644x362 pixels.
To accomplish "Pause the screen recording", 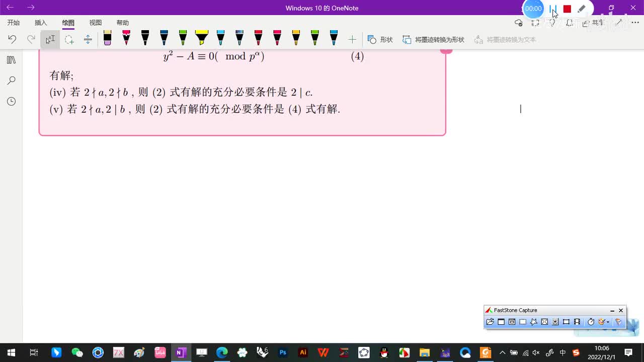I will pos(553,9).
